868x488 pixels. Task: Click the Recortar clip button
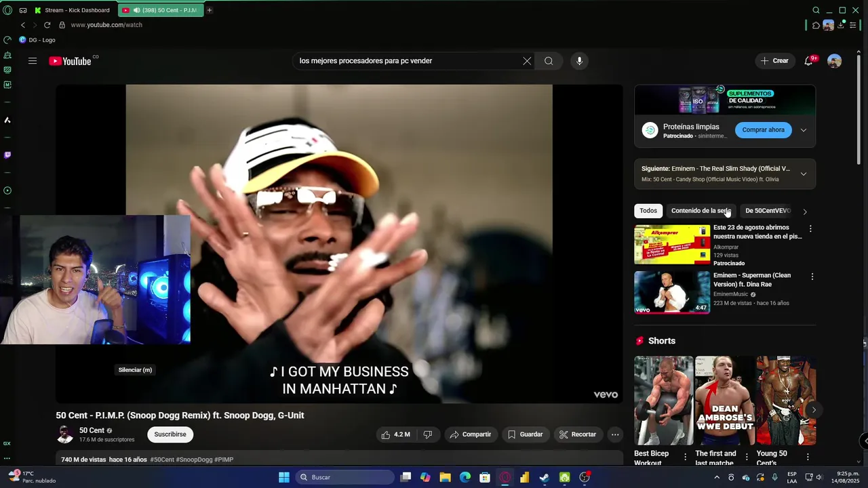point(578,434)
